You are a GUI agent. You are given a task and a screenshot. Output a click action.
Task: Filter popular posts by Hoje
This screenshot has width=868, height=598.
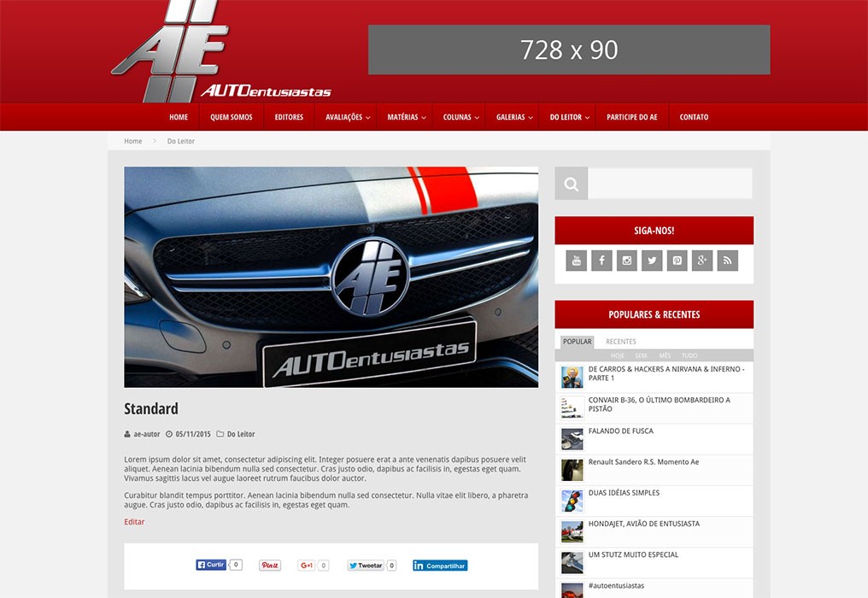[618, 355]
